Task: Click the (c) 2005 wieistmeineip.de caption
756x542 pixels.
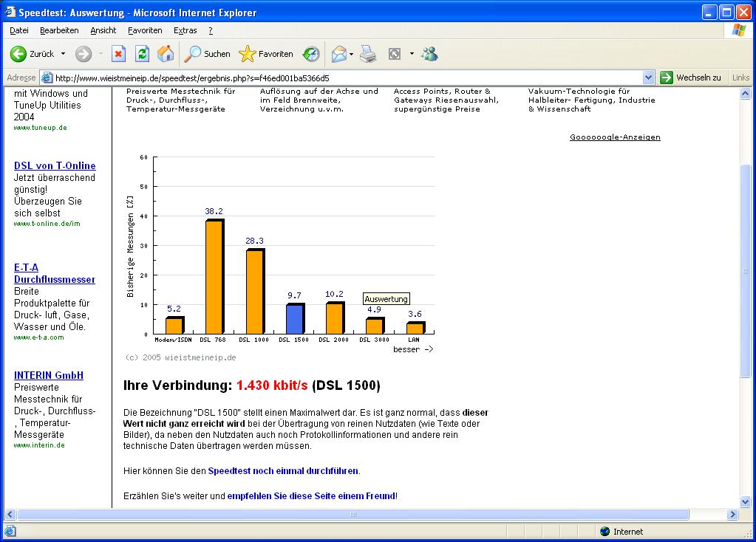Action: click(181, 357)
